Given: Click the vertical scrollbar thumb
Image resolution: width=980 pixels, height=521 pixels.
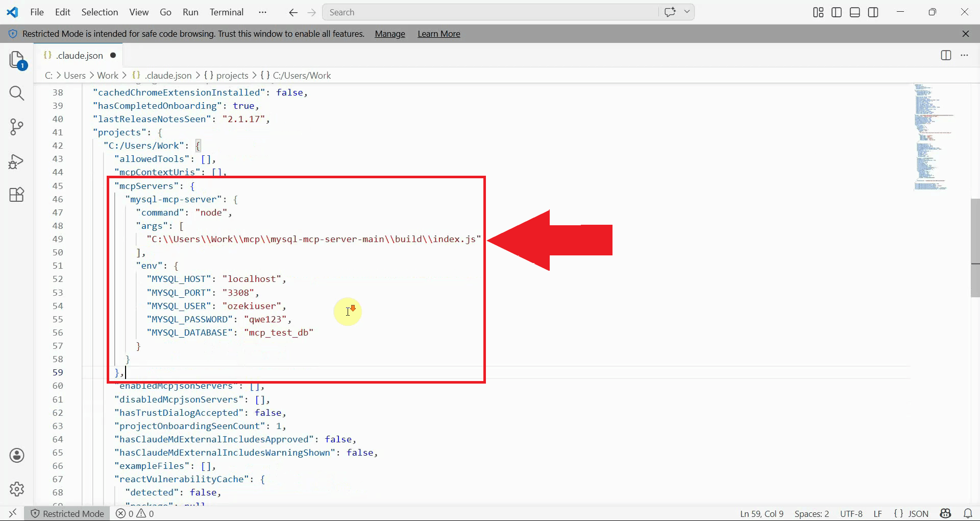Looking at the screenshot, I should point(975,248).
